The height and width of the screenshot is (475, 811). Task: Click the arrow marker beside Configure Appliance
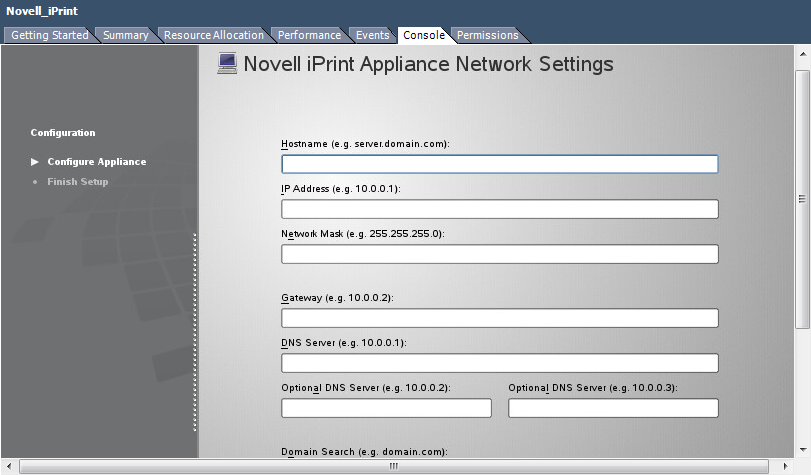(35, 161)
